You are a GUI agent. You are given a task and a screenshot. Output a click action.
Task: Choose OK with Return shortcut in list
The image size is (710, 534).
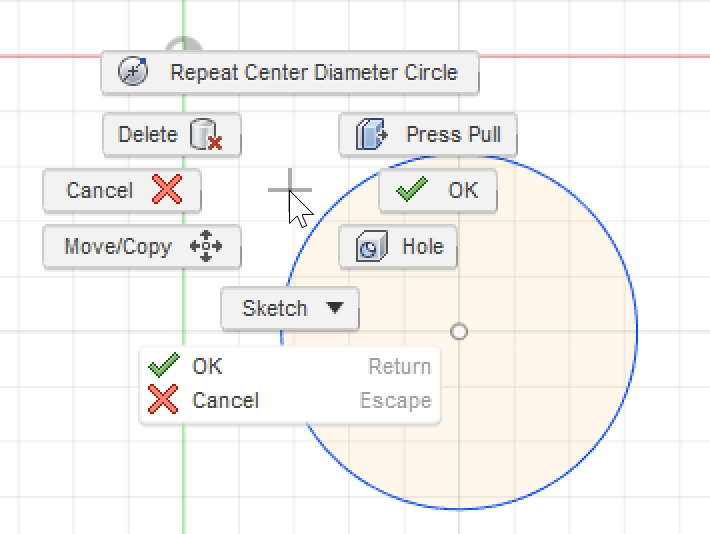coord(290,366)
